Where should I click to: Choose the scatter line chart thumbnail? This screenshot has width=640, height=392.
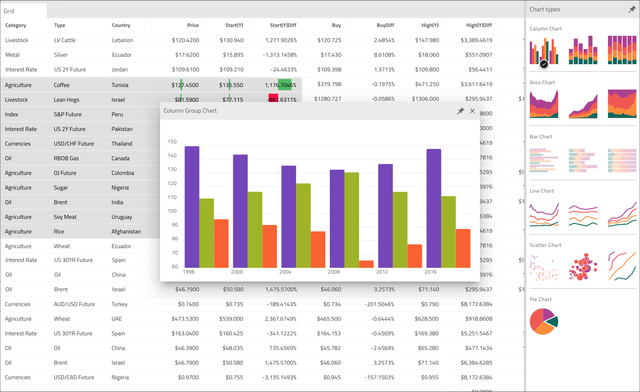(x=622, y=266)
